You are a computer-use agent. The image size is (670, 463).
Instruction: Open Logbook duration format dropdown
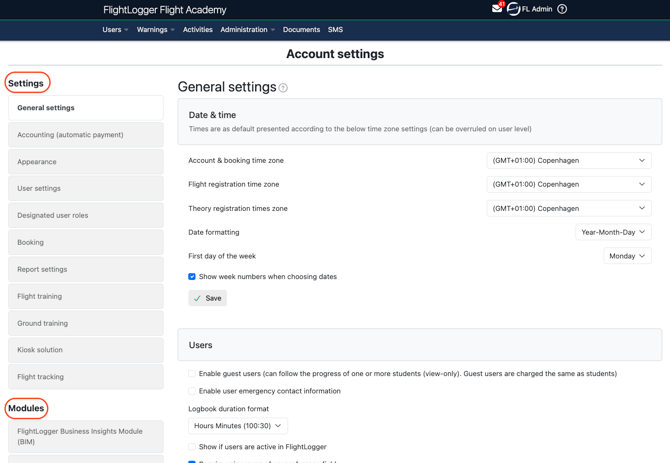(x=238, y=426)
